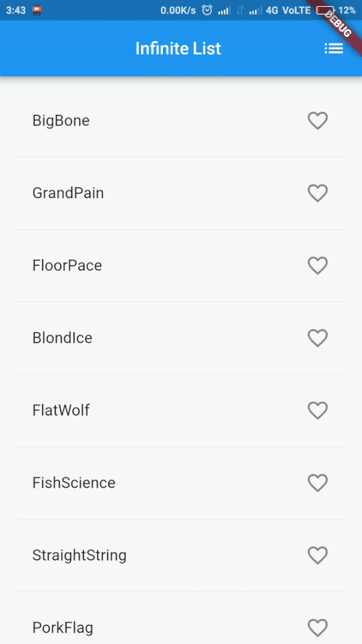Screen dimensions: 362x644
Task: Toggle heart next to GrandPain
Action: [318, 193]
